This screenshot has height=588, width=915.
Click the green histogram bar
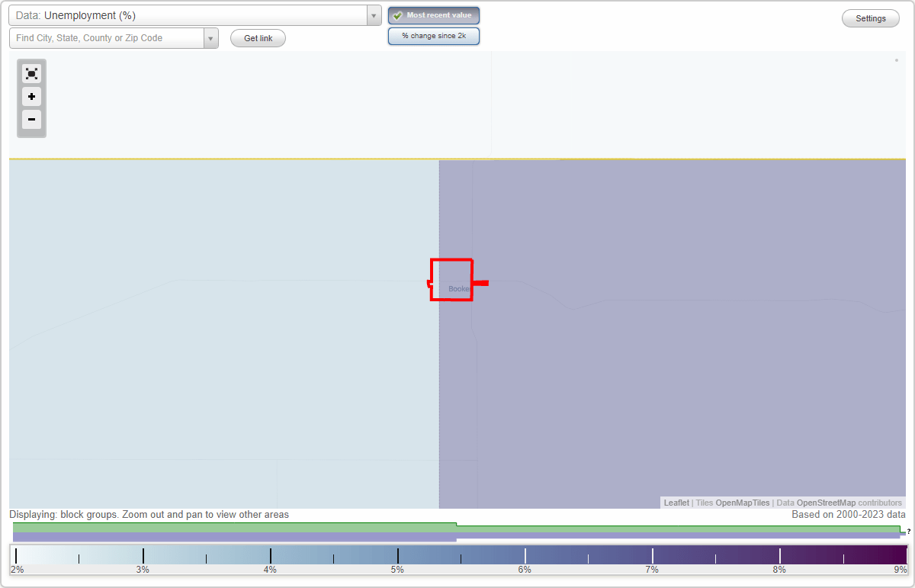click(456, 528)
